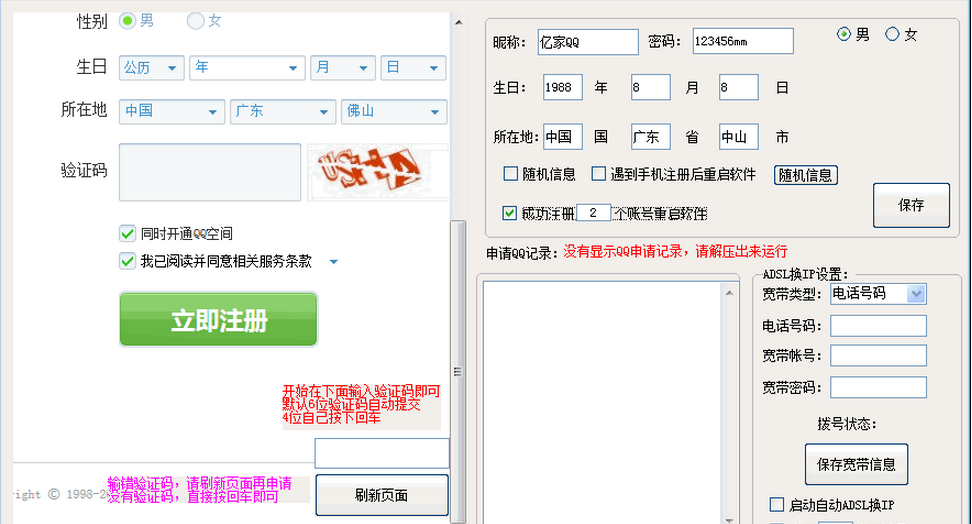Open the birth month 月 dropdown
Screen dimensions: 972x524
click(343, 68)
